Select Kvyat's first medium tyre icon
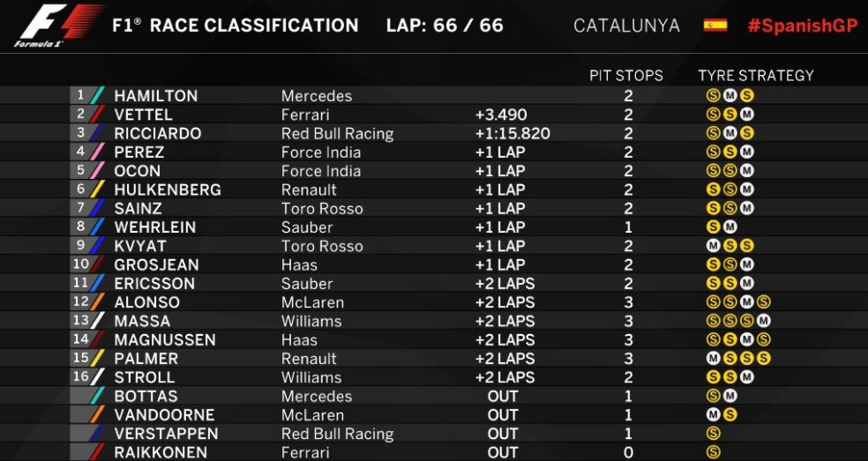Screen dimensions: 868x461 [714, 246]
